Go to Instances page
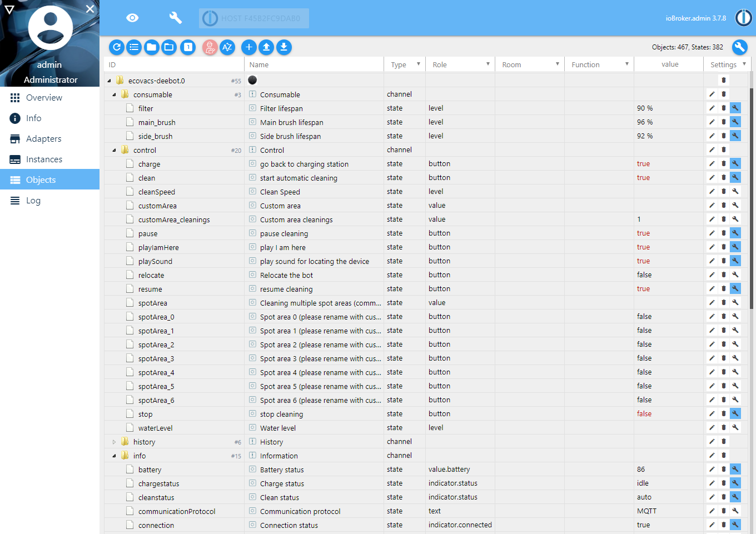Screen dimensions: 756x534 [x=49, y=159]
